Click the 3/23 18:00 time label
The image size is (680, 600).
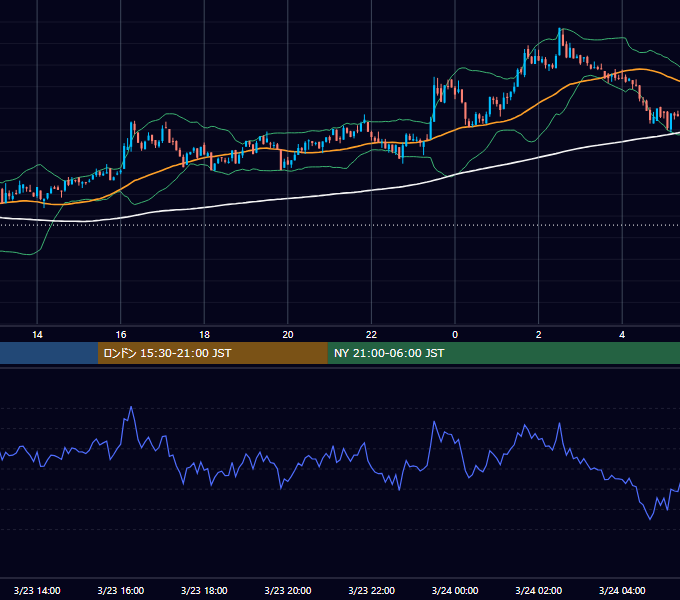tap(204, 590)
